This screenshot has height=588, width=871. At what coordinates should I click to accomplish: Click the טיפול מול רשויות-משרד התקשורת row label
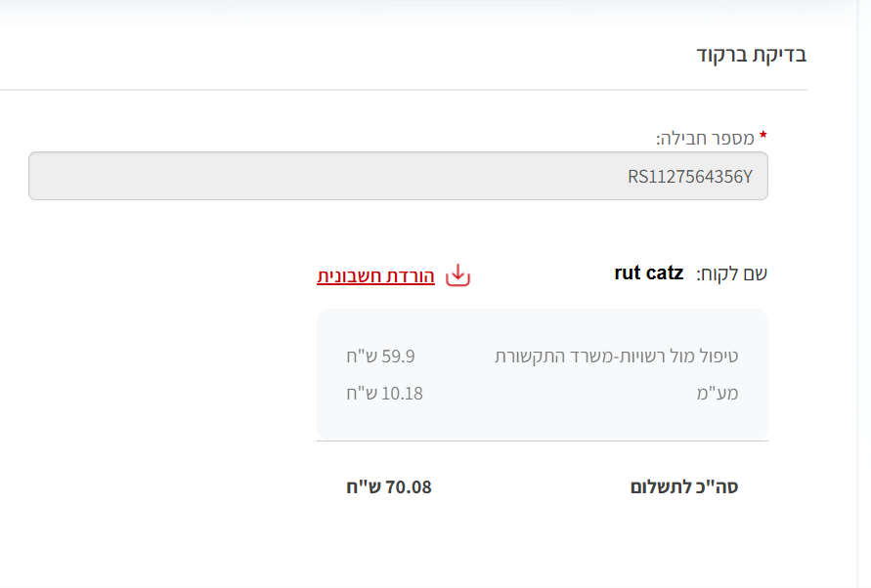click(616, 357)
